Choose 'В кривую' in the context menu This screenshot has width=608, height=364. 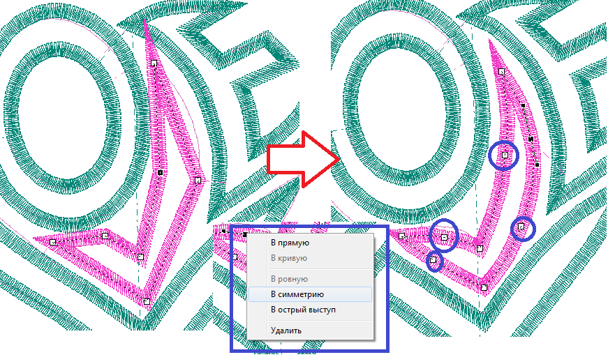click(310, 258)
